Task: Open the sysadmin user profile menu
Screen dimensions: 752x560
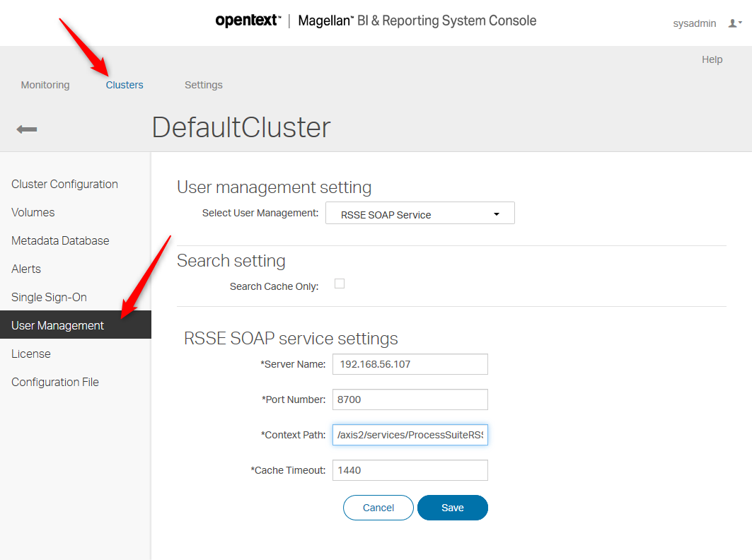Action: point(735,23)
